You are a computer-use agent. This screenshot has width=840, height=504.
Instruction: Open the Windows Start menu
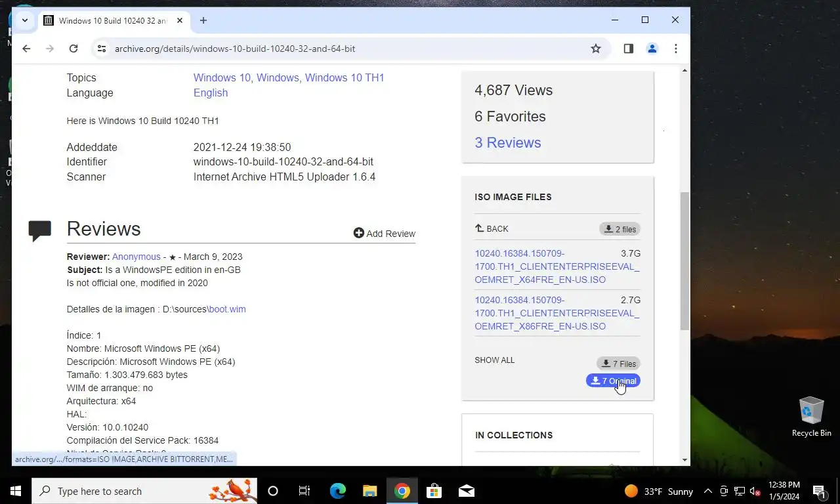click(x=16, y=491)
